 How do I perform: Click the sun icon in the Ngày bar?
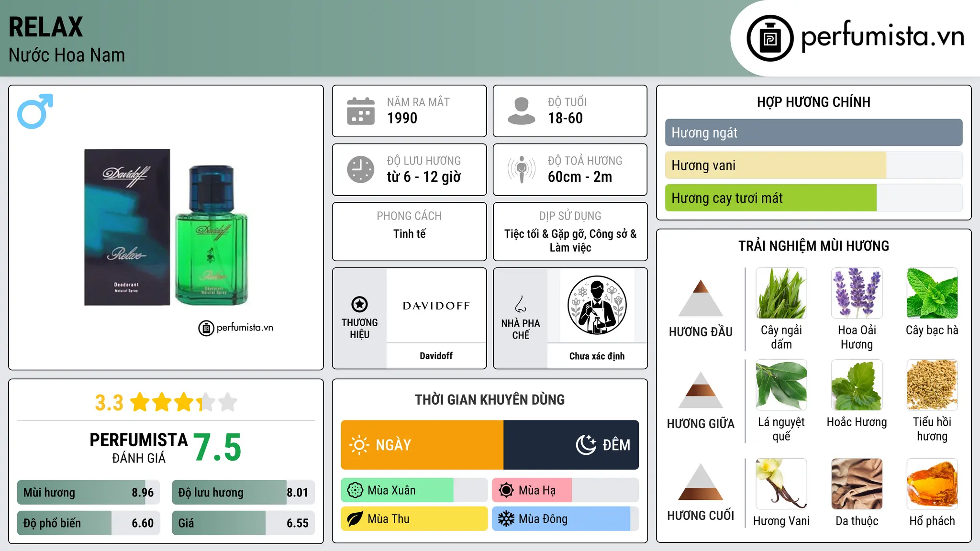coord(359,445)
